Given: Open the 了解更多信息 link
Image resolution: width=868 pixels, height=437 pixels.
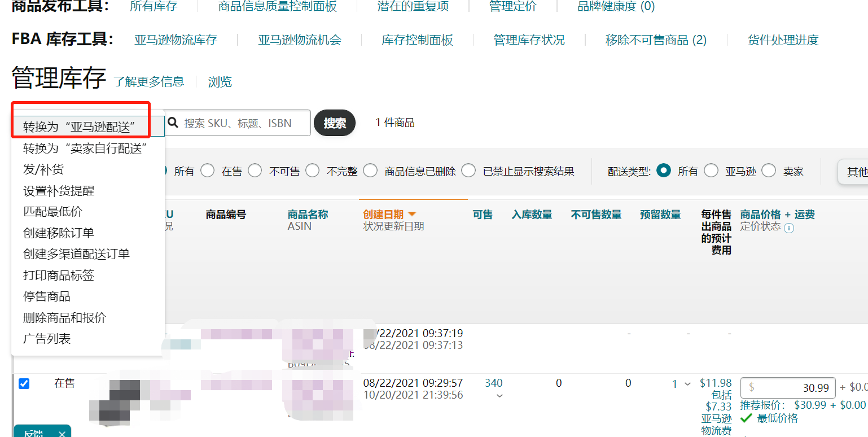Looking at the screenshot, I should tap(149, 82).
